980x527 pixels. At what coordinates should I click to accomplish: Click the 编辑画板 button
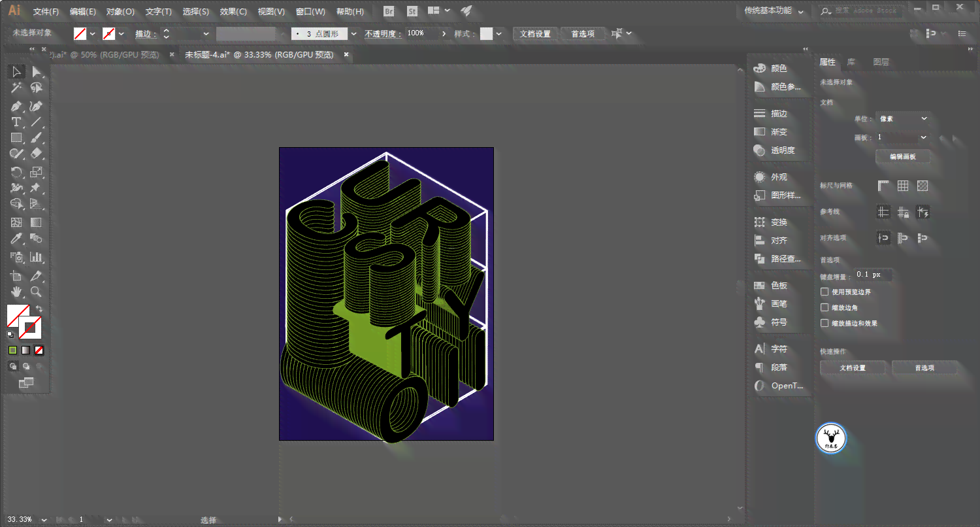coord(903,157)
